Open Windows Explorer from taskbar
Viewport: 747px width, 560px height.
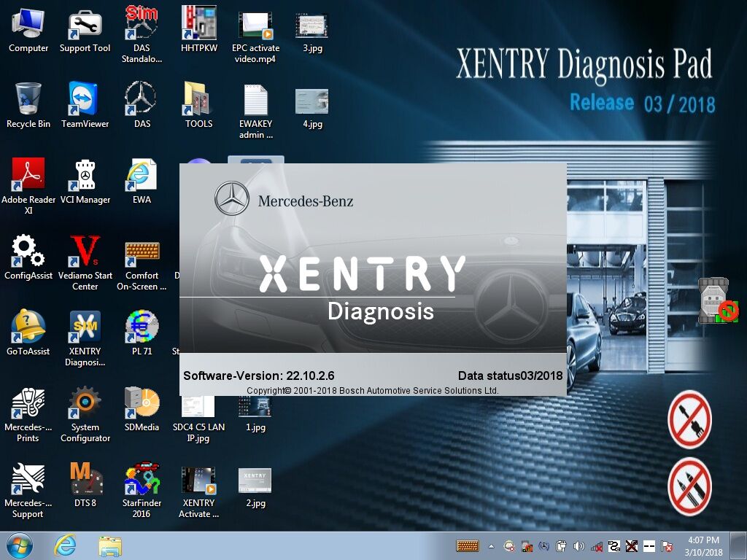[x=110, y=546]
